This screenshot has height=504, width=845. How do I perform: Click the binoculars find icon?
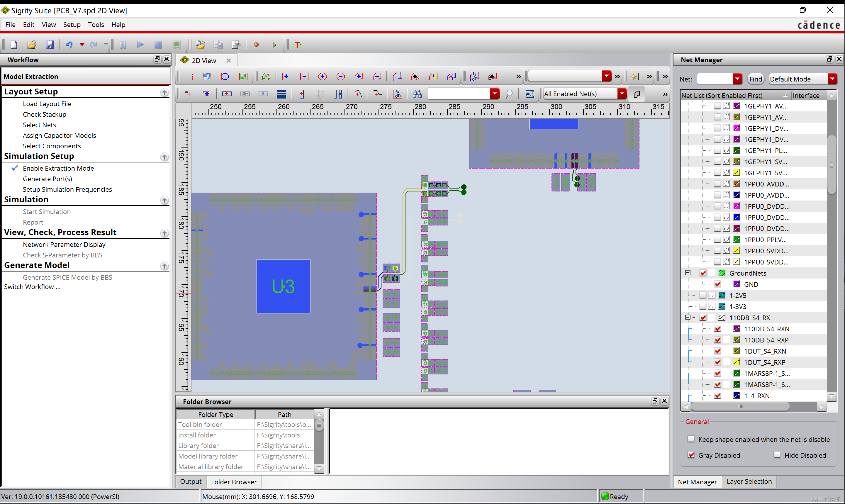click(417, 94)
